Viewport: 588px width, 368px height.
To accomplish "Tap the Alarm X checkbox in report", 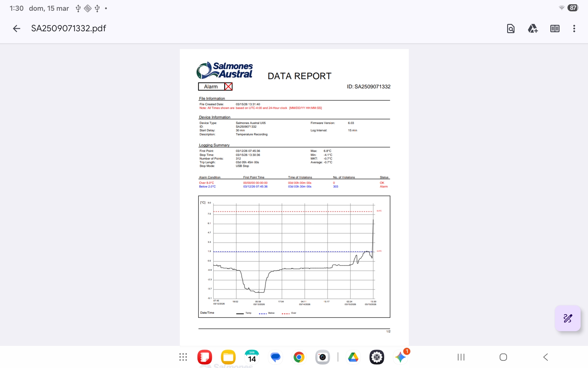I will pos(228,86).
